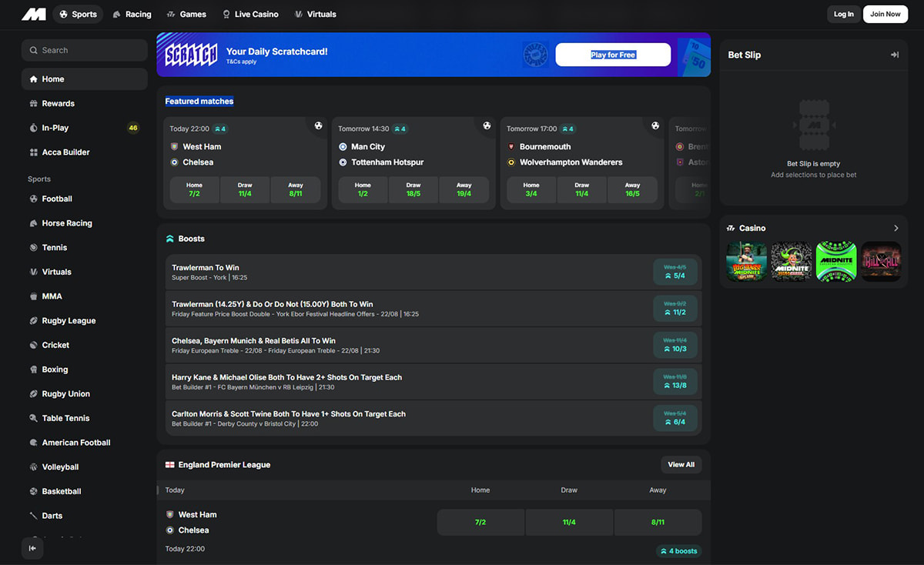
Task: Click the Virtuals icon in sidebar sports
Action: coord(33,272)
